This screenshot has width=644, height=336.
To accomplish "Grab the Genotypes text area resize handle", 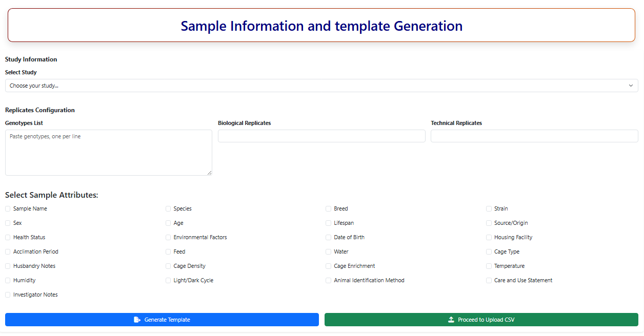I will pos(209,173).
